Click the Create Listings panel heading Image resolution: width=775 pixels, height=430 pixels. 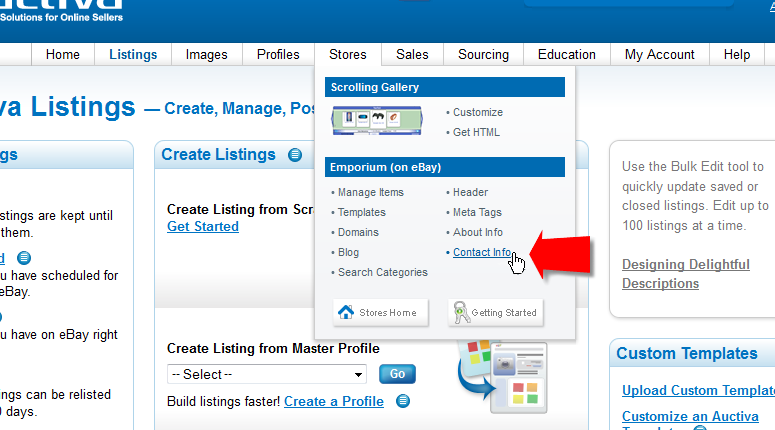pyautogui.click(x=218, y=155)
